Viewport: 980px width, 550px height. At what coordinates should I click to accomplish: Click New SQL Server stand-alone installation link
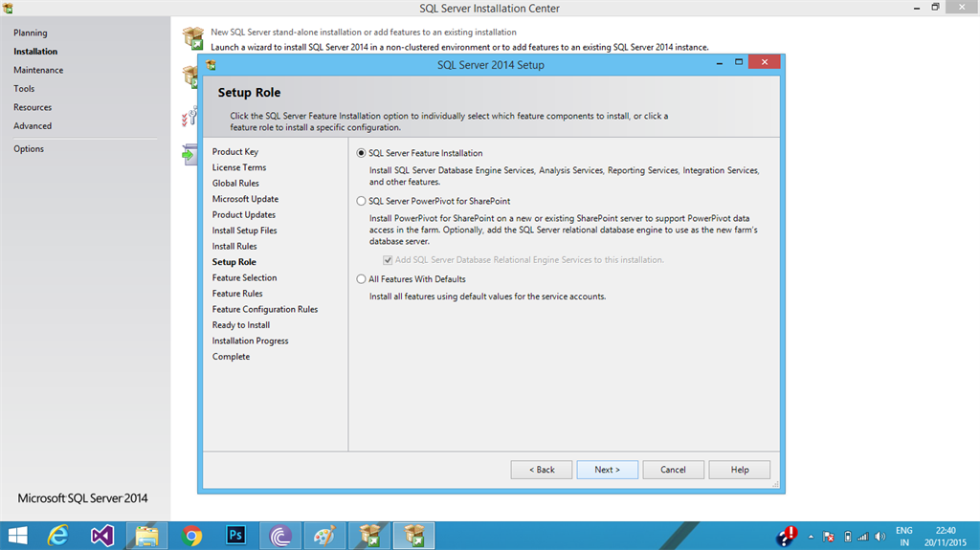pyautogui.click(x=363, y=32)
